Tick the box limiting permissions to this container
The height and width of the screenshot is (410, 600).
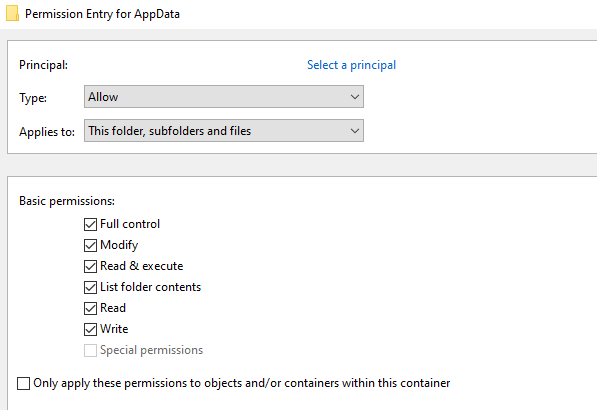click(x=24, y=383)
